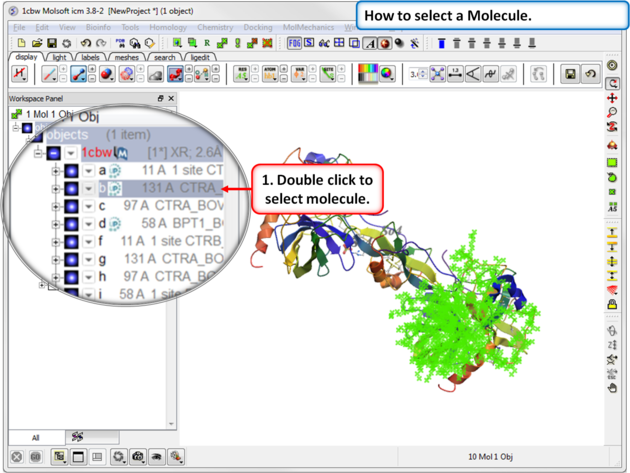The image size is (630, 473).
Task: Select molecule g in the workspace tree
Action: click(x=102, y=259)
